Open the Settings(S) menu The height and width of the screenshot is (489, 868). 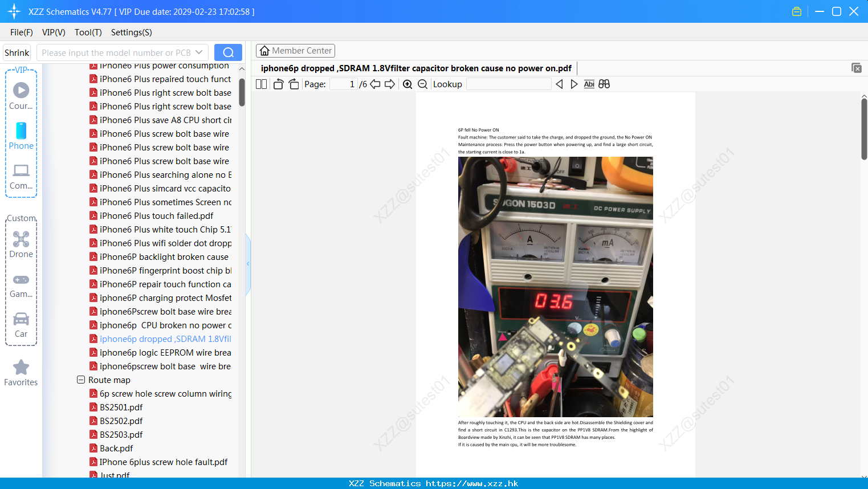coord(132,32)
